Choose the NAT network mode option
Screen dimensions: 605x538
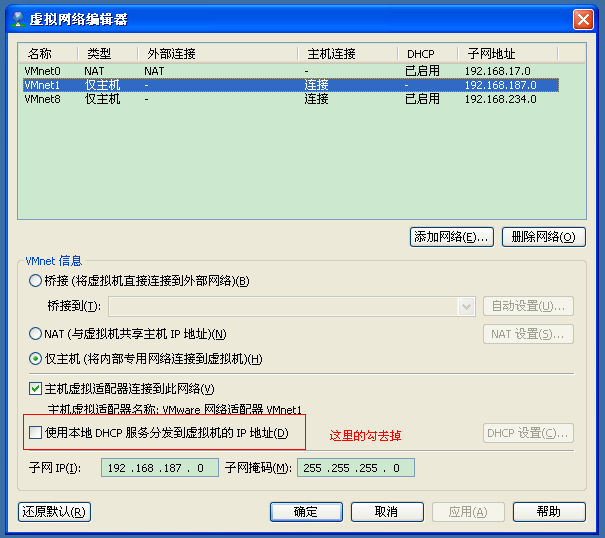35,333
